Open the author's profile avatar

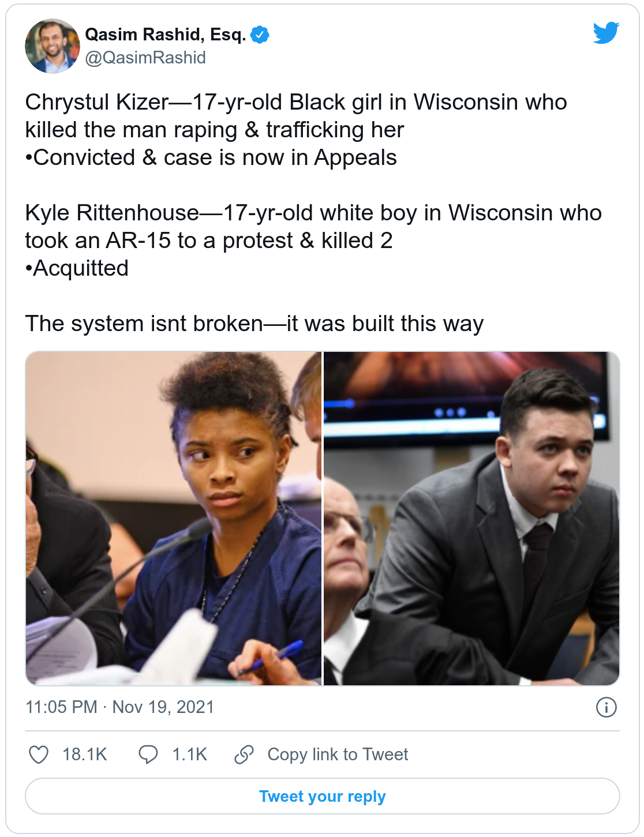coord(53,46)
